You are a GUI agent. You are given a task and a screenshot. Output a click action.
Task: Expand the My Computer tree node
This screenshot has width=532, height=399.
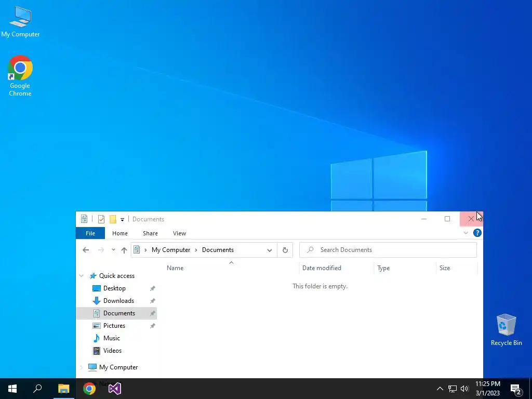click(x=82, y=367)
